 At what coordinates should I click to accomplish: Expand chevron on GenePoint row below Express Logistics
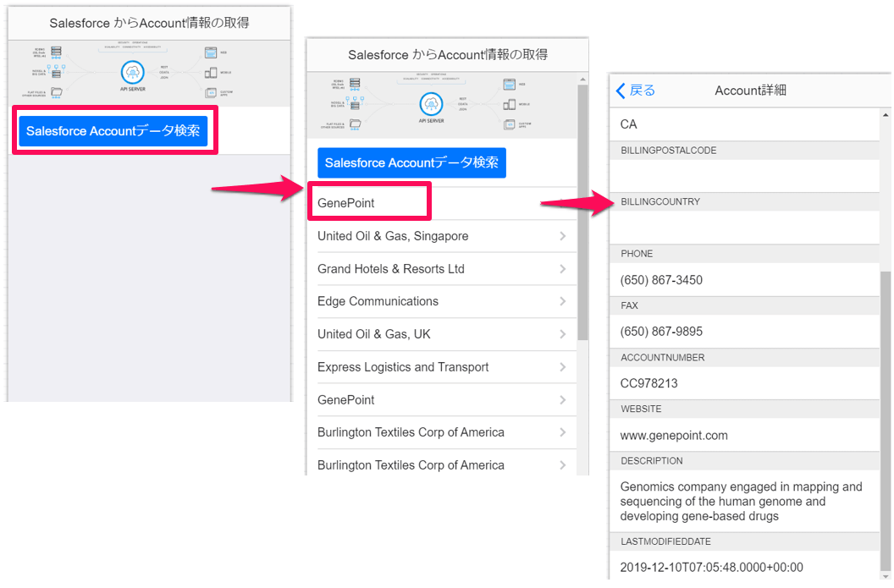pos(563,400)
